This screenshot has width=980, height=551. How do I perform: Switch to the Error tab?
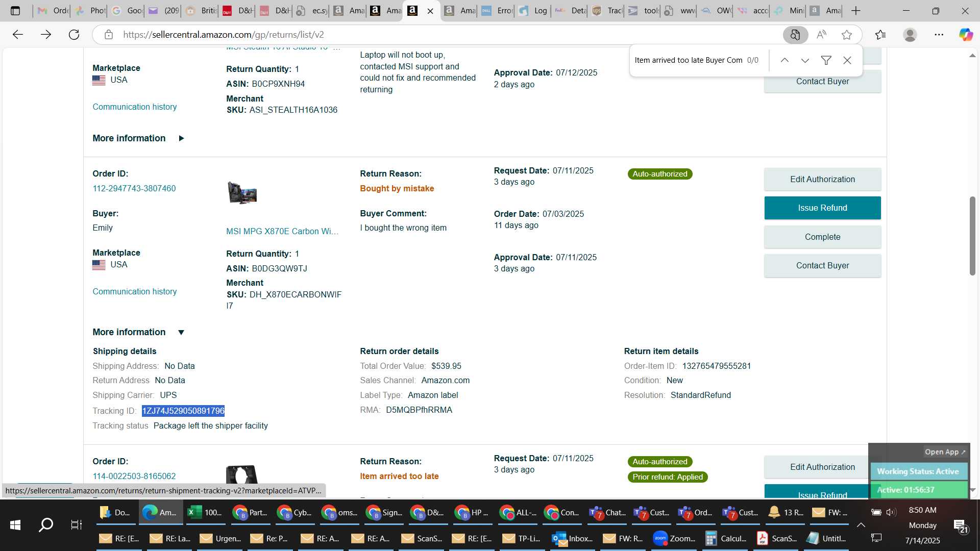point(498,11)
